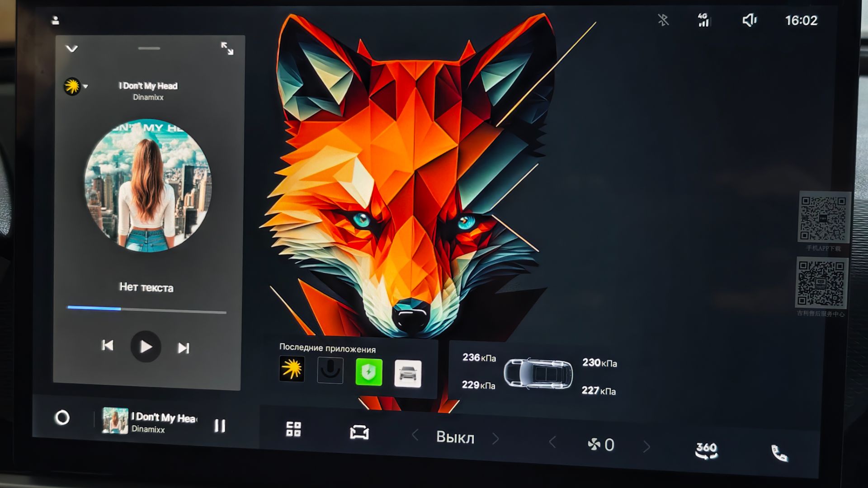The image size is (868, 488).
Task: Open the voice assistant microphone app
Action: (x=330, y=371)
